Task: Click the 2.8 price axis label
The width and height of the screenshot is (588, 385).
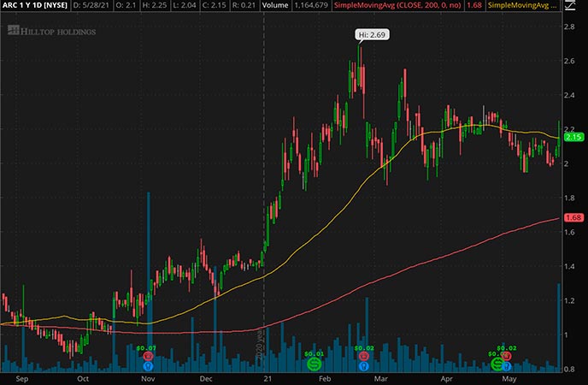Action: pos(569,27)
